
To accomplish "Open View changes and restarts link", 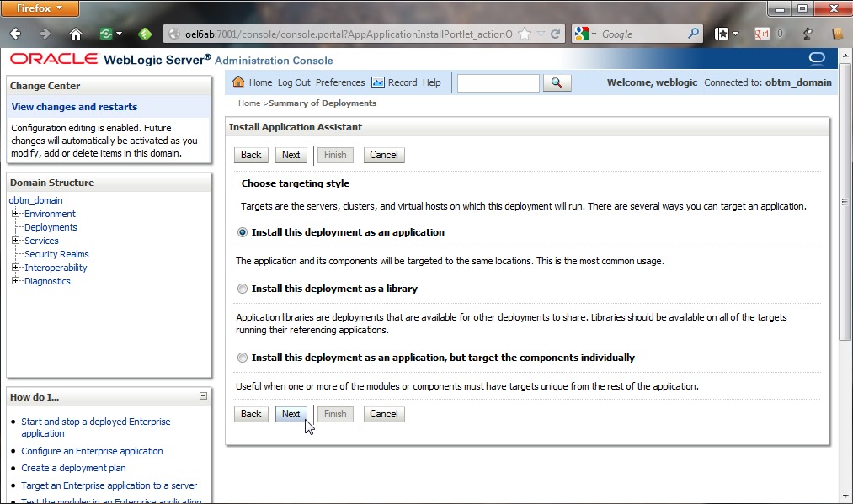I will tap(74, 107).
